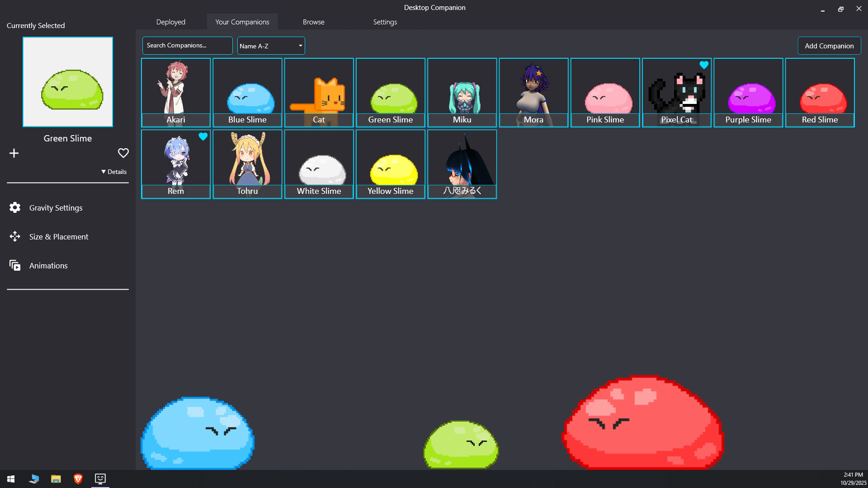Open the Name A-Z sort dropdown
This screenshot has height=488, width=868.
coord(270,45)
